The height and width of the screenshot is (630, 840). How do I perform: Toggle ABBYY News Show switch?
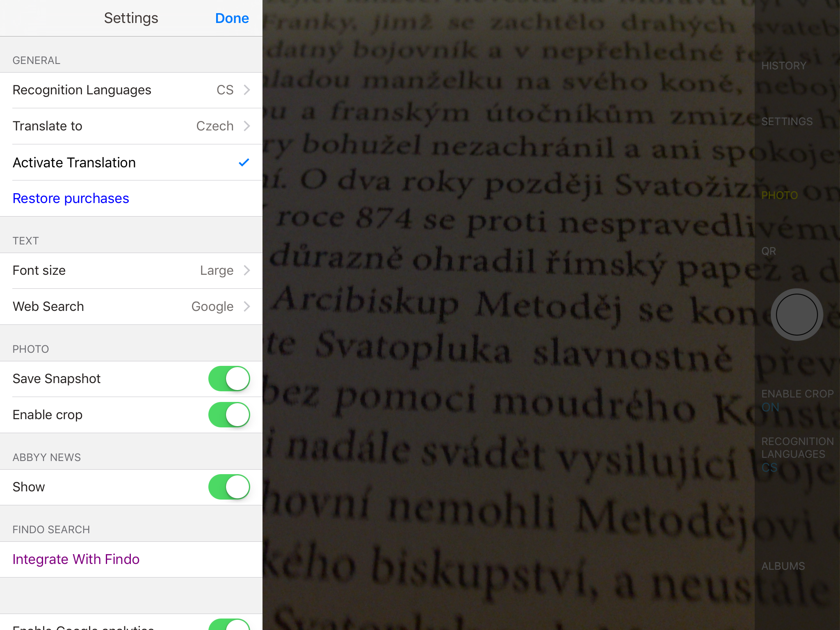coord(229,487)
